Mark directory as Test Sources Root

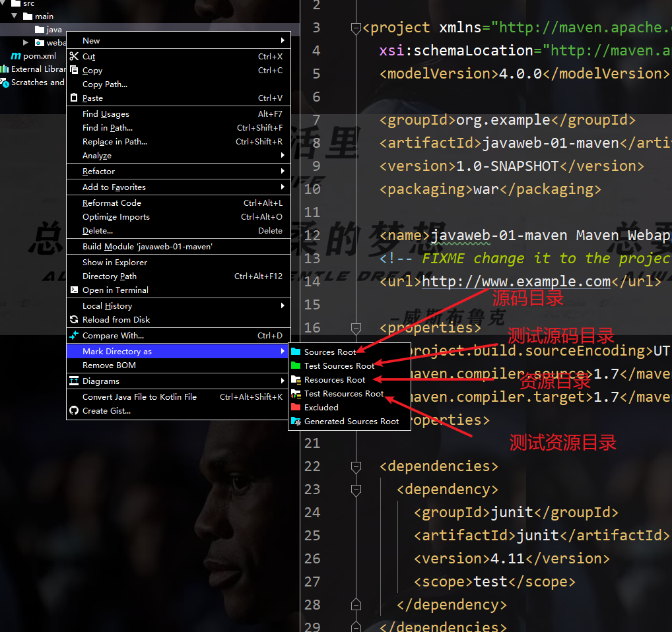350,365
